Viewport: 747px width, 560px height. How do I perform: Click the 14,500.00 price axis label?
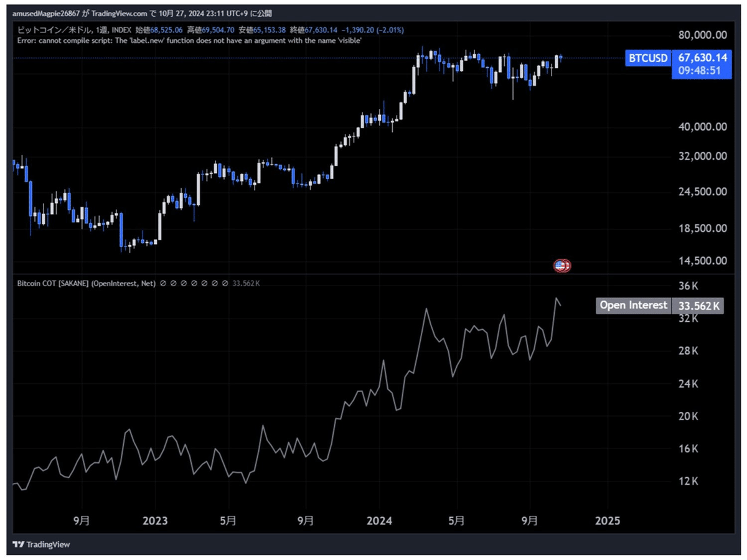(x=702, y=261)
